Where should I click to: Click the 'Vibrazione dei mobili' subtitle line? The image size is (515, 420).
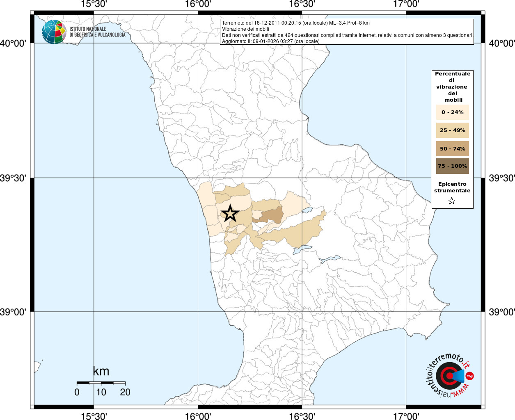tap(245, 29)
